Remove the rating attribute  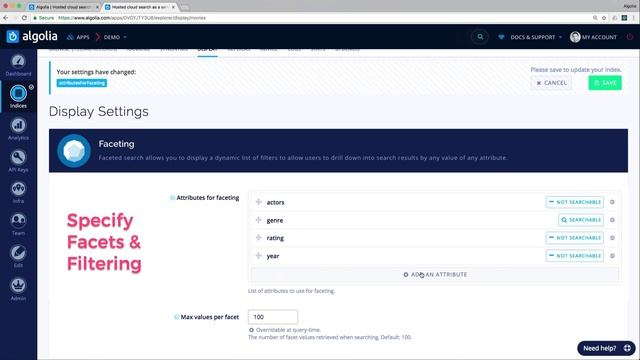point(612,238)
